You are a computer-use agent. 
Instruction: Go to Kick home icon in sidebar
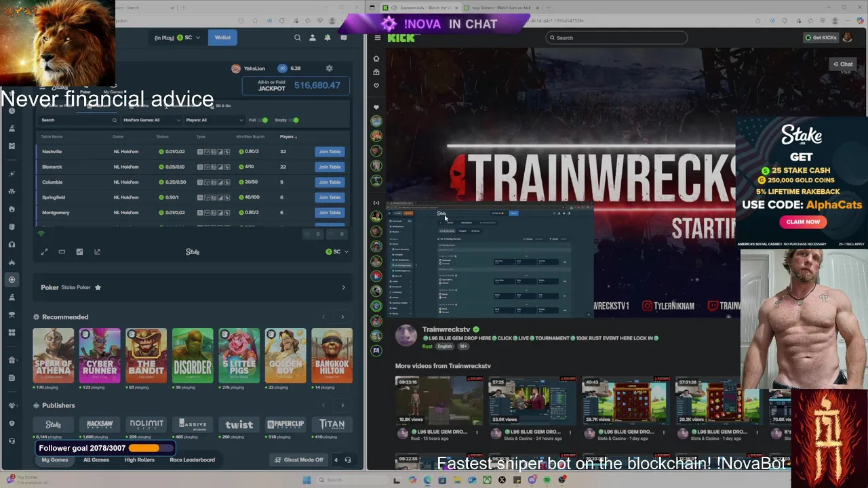pos(376,58)
